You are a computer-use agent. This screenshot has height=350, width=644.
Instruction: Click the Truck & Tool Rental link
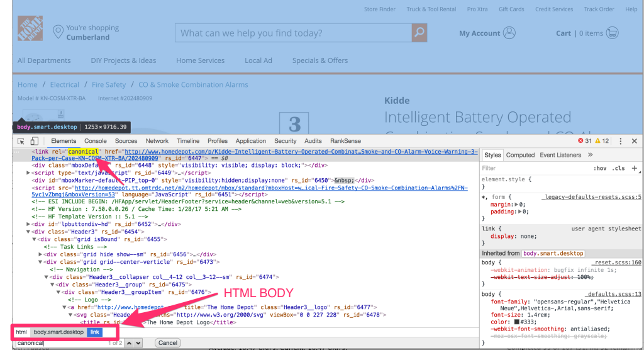point(431,9)
